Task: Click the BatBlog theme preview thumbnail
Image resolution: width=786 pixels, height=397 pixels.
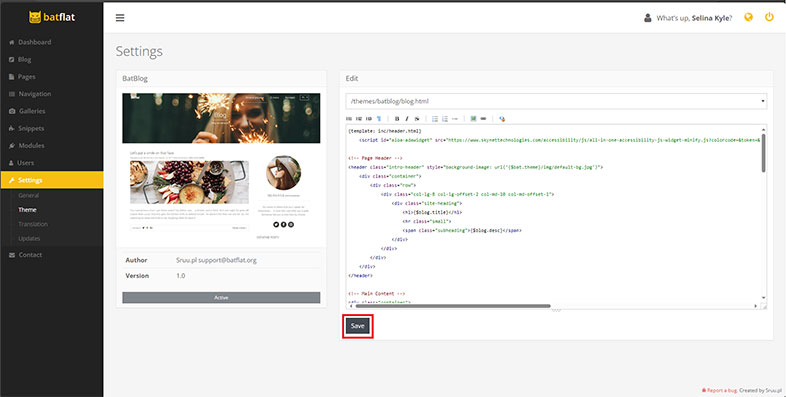Action: (221, 166)
